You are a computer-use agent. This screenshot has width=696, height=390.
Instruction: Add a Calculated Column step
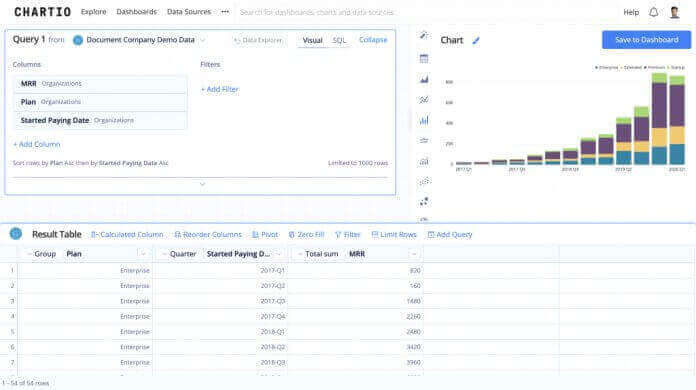point(127,234)
